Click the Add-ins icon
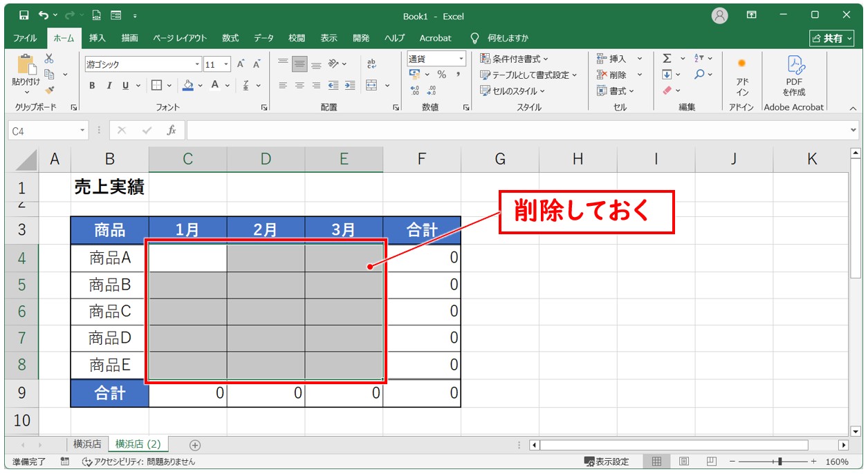Screen dimensions: 868x474 (741, 76)
